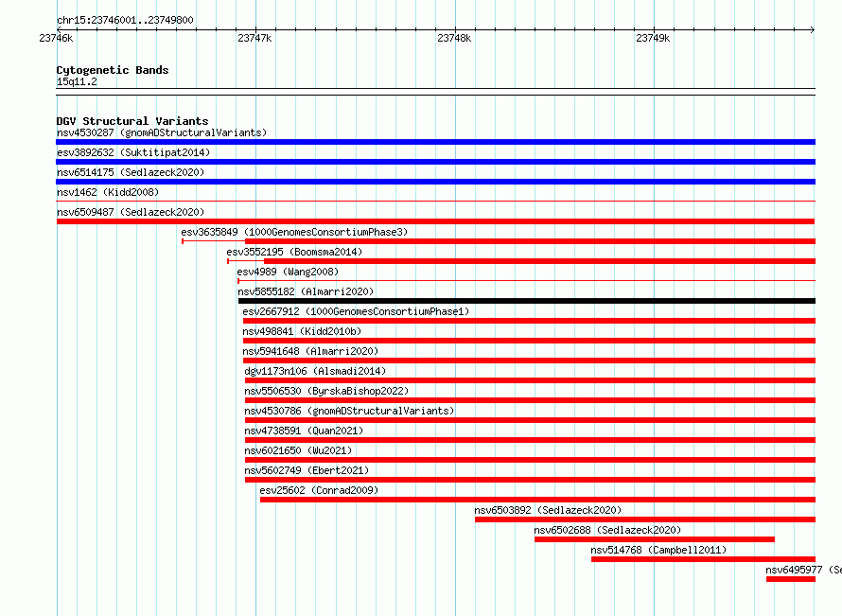
Task: Open the dgv1173n106 (Alsmadi2014) label
Action: [x=315, y=371]
